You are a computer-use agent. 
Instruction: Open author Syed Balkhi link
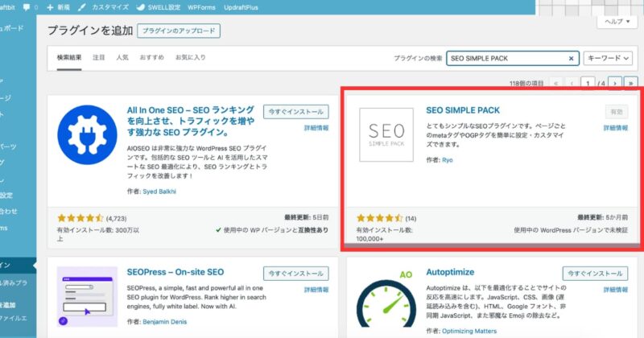[159, 192]
